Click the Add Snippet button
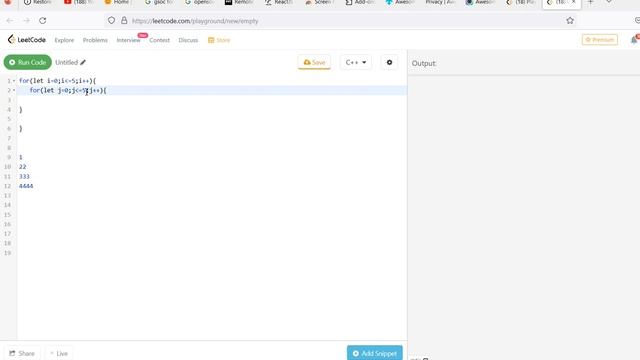This screenshot has width=640, height=360. (x=375, y=353)
